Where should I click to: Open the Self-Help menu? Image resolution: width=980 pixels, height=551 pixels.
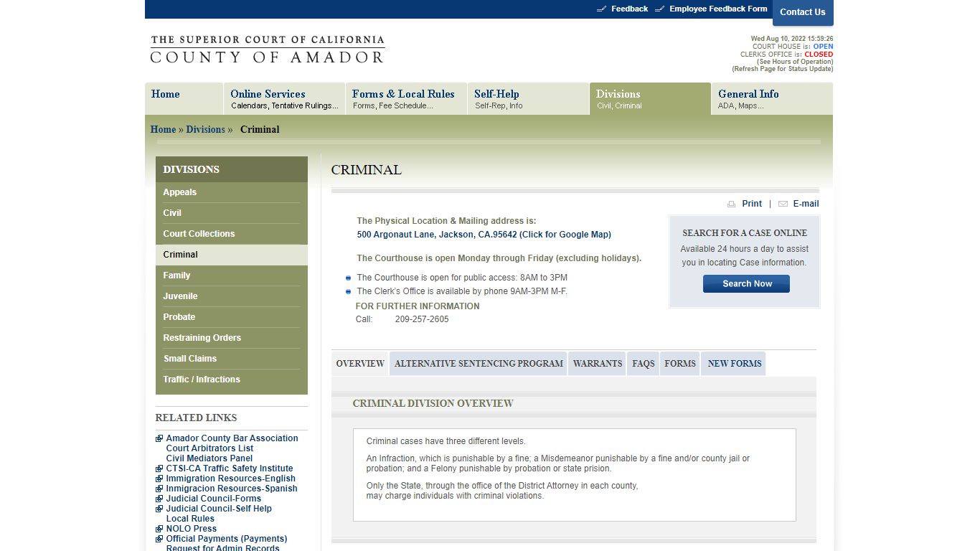coord(528,99)
